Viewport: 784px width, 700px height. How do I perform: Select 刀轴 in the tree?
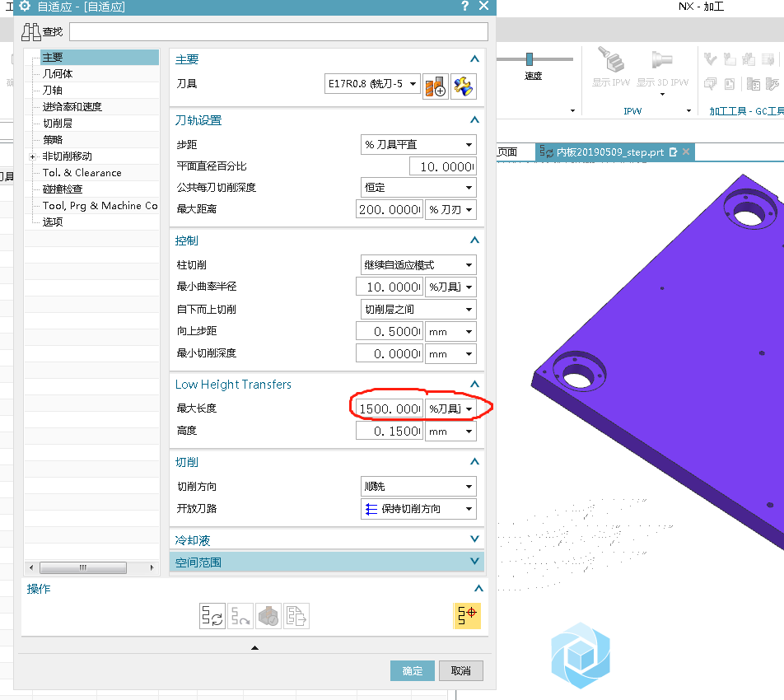pyautogui.click(x=53, y=90)
